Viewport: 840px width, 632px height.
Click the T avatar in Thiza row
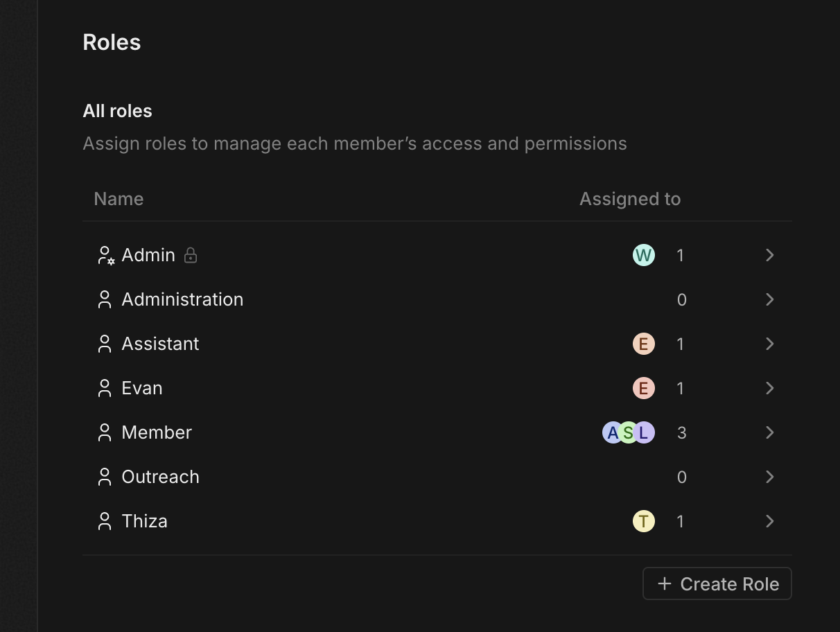point(643,521)
